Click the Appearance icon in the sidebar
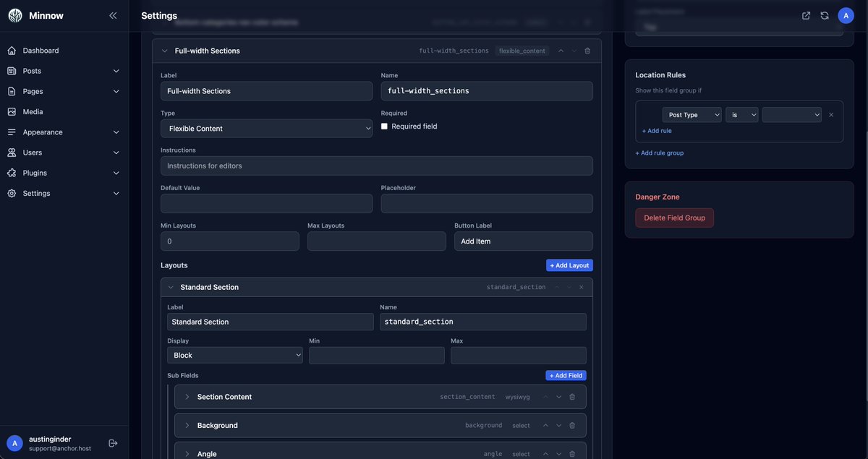This screenshot has width=868, height=459. click(x=12, y=132)
